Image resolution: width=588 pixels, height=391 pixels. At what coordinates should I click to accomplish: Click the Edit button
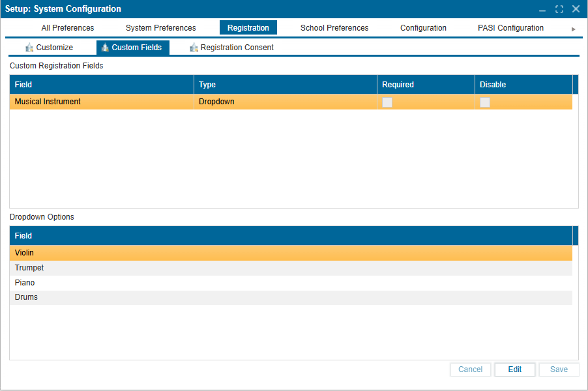514,369
